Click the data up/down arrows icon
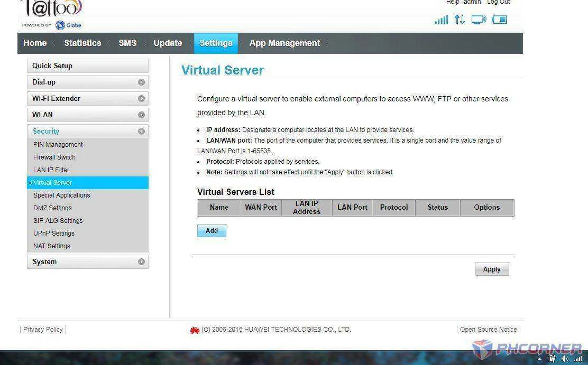Screen dimensions: 588x365 click(460, 20)
